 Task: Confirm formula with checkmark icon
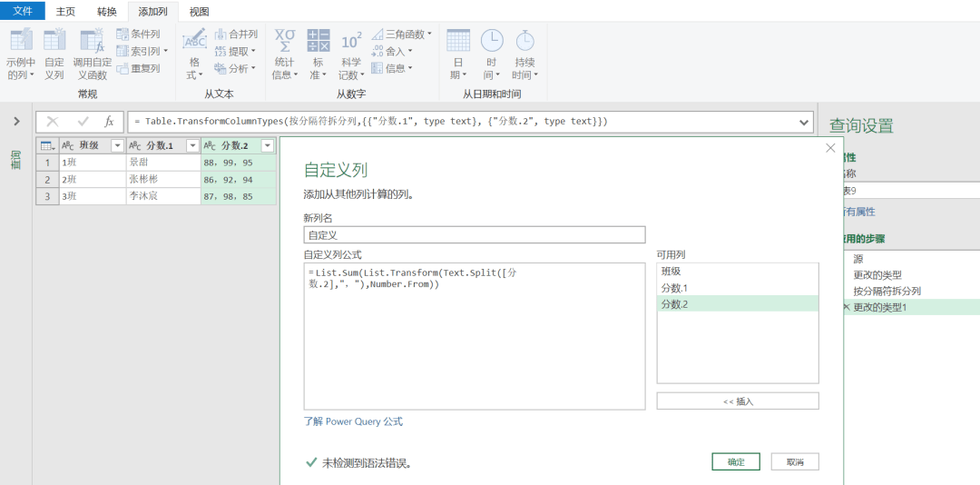[x=83, y=122]
